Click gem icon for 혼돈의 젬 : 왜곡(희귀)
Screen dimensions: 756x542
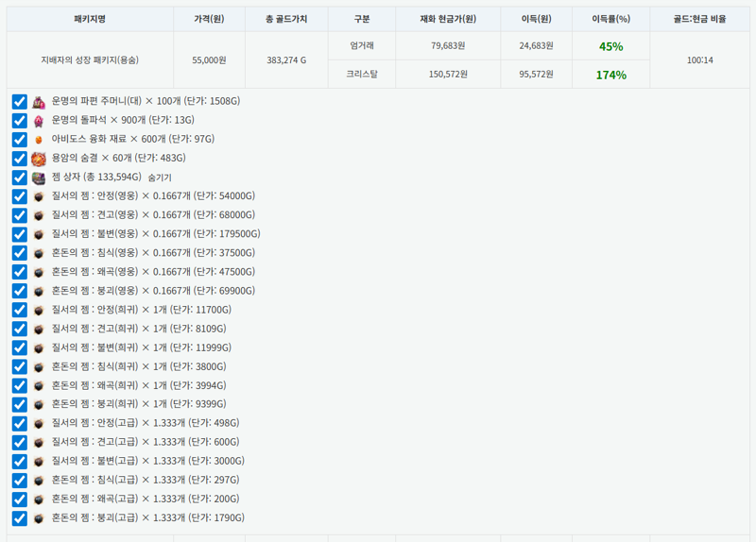coord(39,386)
